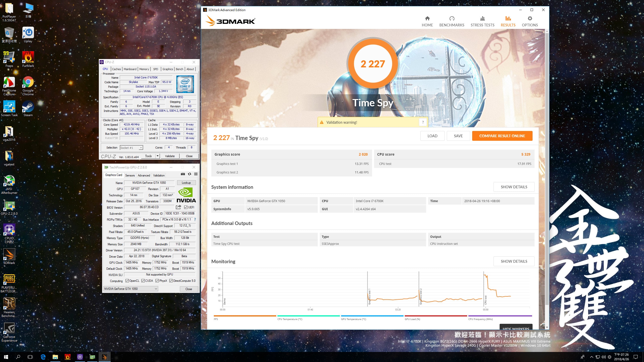Open Heaven Benchmark desktop icon
This screenshot has width=644, height=362.
click(x=9, y=307)
